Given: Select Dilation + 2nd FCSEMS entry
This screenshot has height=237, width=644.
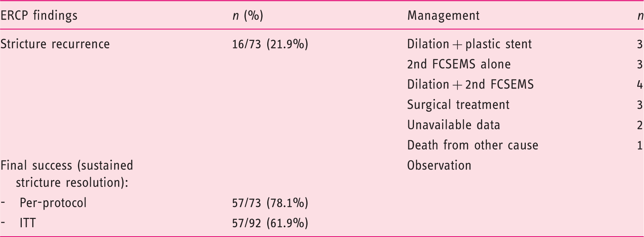Looking at the screenshot, I should [x=471, y=84].
